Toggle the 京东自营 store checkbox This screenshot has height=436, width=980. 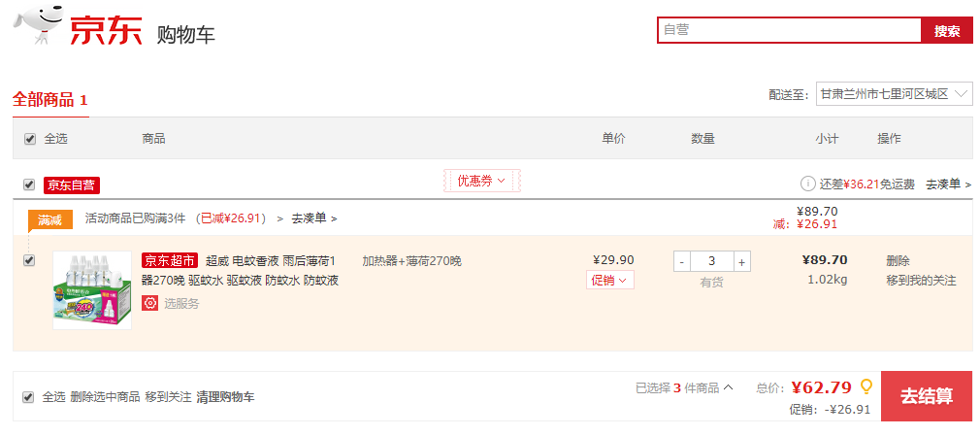(x=29, y=185)
